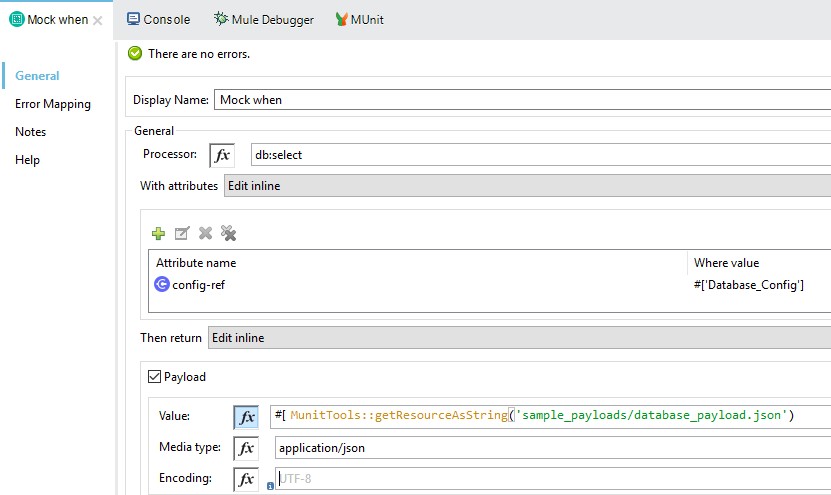Image resolution: width=831 pixels, height=495 pixels.
Task: Uncheck the Payload checkbox
Action: tap(154, 377)
